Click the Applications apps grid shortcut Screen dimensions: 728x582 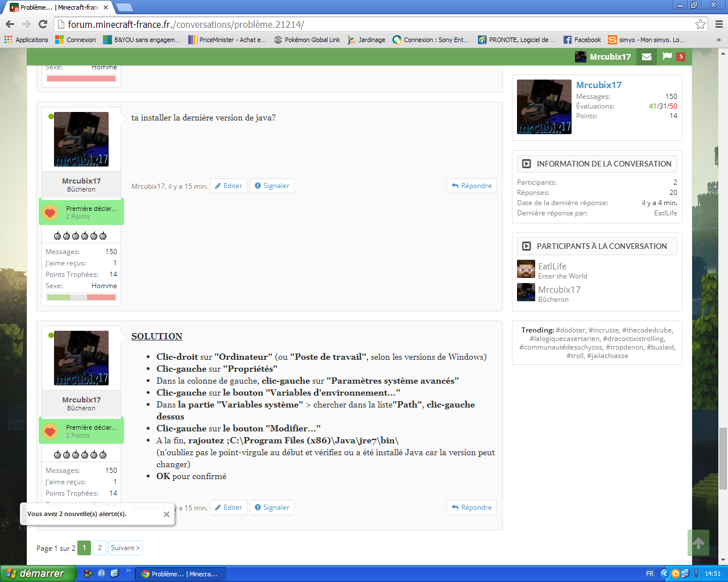26,40
